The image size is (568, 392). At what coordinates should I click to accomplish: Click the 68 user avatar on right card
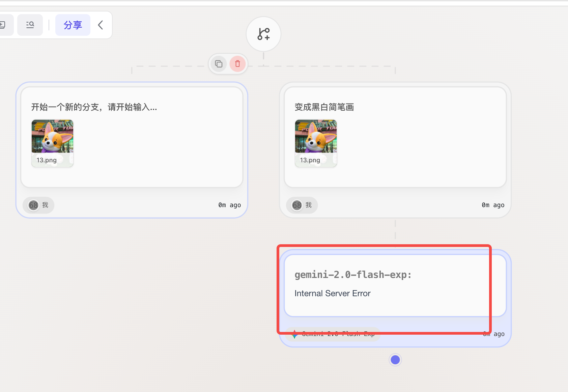(x=297, y=205)
